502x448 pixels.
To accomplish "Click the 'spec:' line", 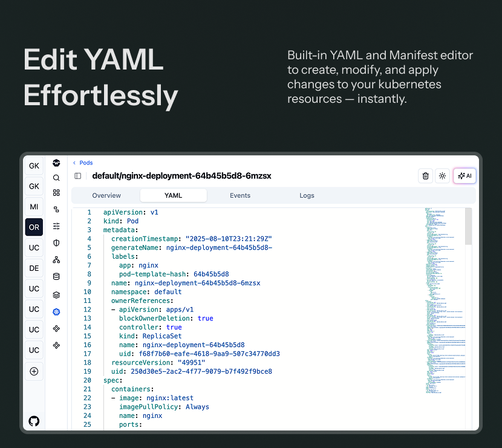I will (x=112, y=380).
